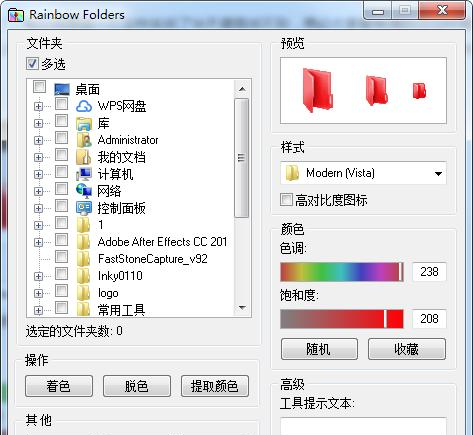Image resolution: width=473 pixels, height=435 pixels.
Task: Close the Rainbow Folders window
Action: 442,11
